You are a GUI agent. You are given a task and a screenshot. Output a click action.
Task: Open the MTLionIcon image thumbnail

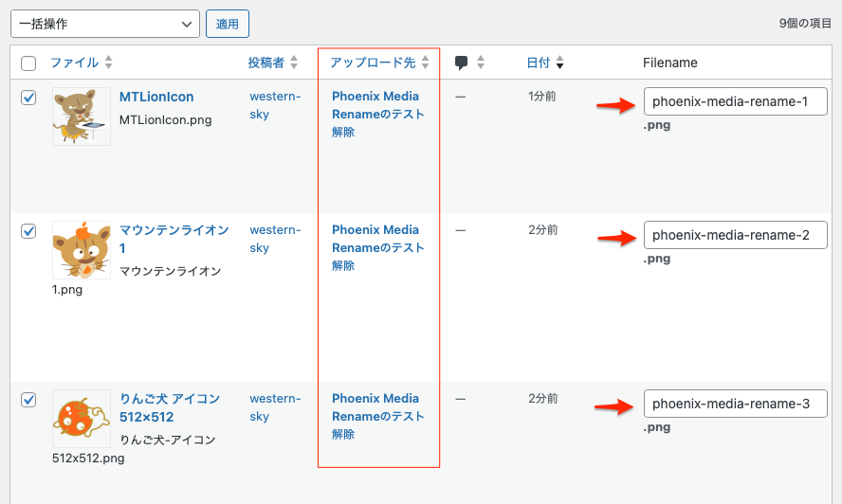point(81,117)
